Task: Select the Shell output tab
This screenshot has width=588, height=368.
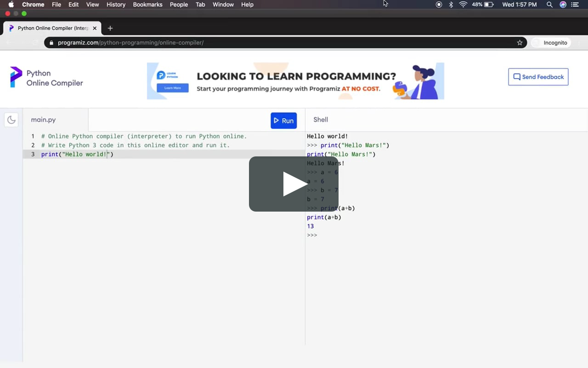Action: [x=321, y=120]
